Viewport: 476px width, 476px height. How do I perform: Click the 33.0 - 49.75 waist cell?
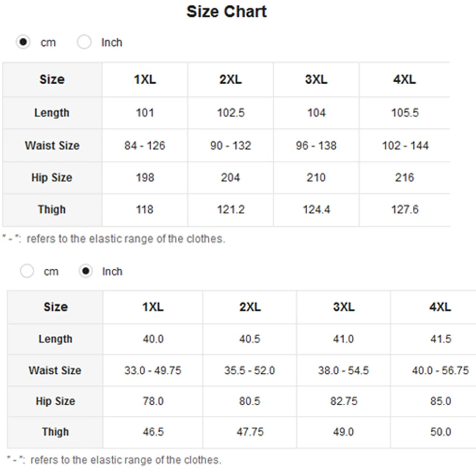click(153, 370)
